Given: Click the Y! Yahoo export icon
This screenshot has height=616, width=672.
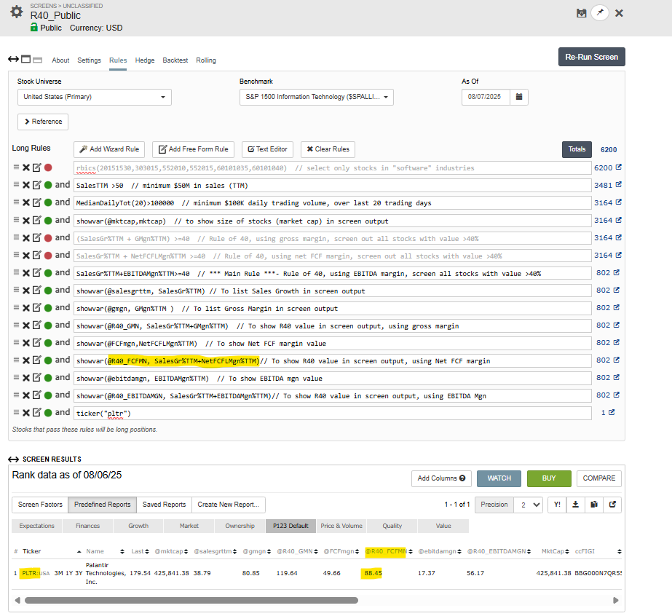Looking at the screenshot, I should point(557,505).
